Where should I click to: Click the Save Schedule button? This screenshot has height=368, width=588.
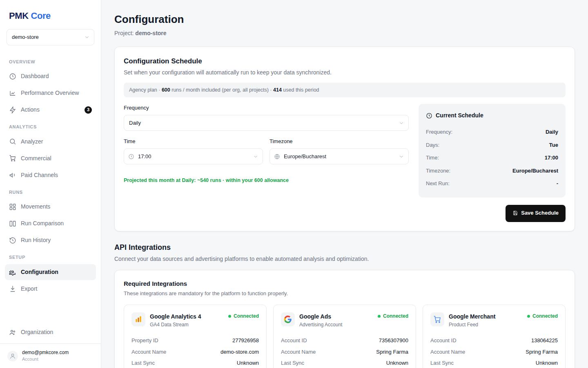[x=535, y=213]
